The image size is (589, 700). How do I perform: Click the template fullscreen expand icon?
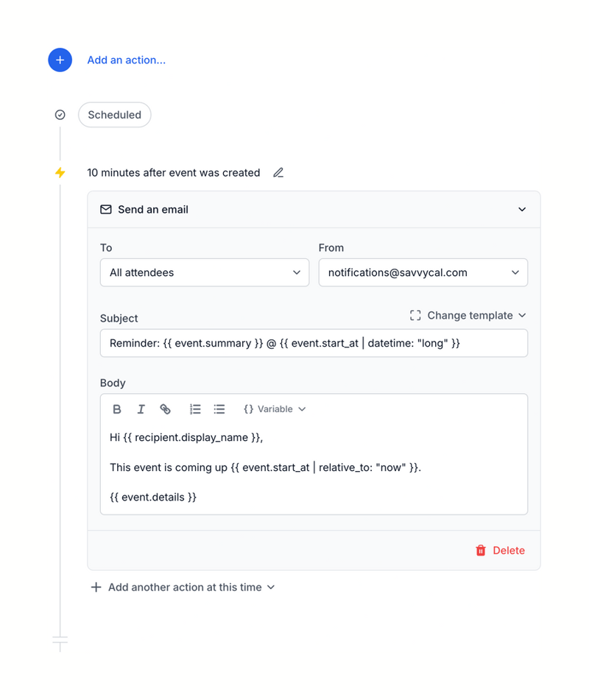point(415,315)
